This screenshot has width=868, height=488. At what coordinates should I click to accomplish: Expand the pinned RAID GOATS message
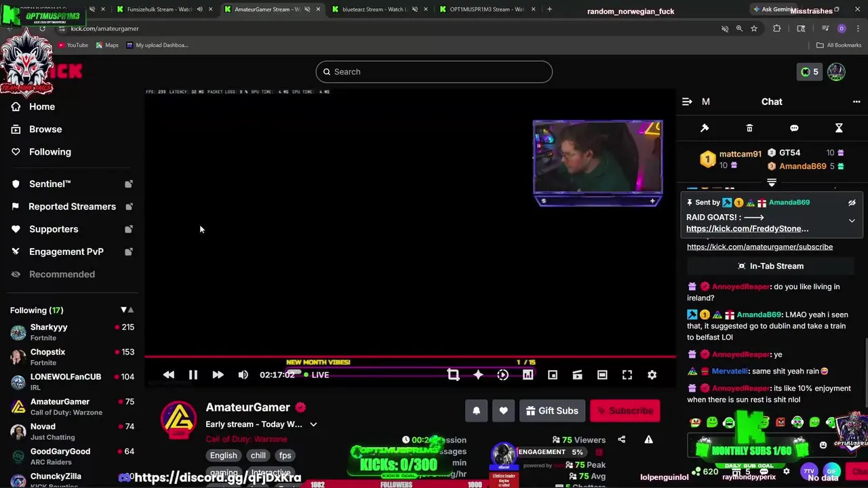(x=852, y=221)
